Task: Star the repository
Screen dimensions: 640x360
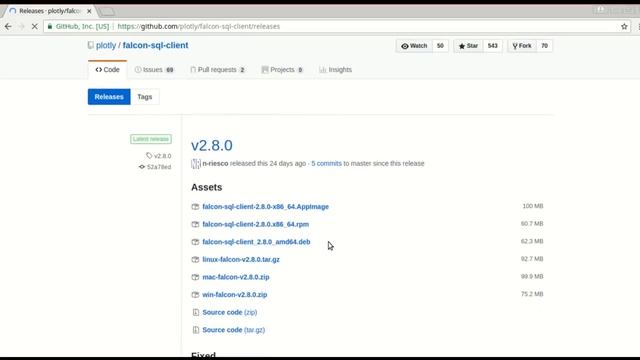Action: click(468, 46)
